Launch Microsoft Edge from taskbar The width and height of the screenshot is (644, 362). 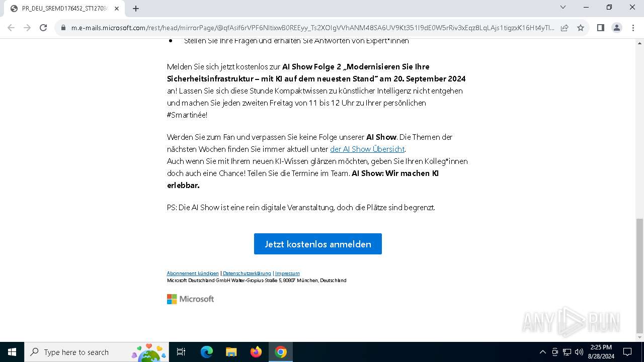click(207, 352)
